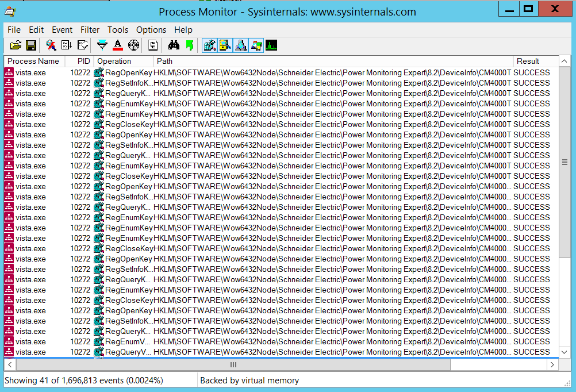
Task: Open the Process Monitor title bar system icon
Action: (10, 11)
